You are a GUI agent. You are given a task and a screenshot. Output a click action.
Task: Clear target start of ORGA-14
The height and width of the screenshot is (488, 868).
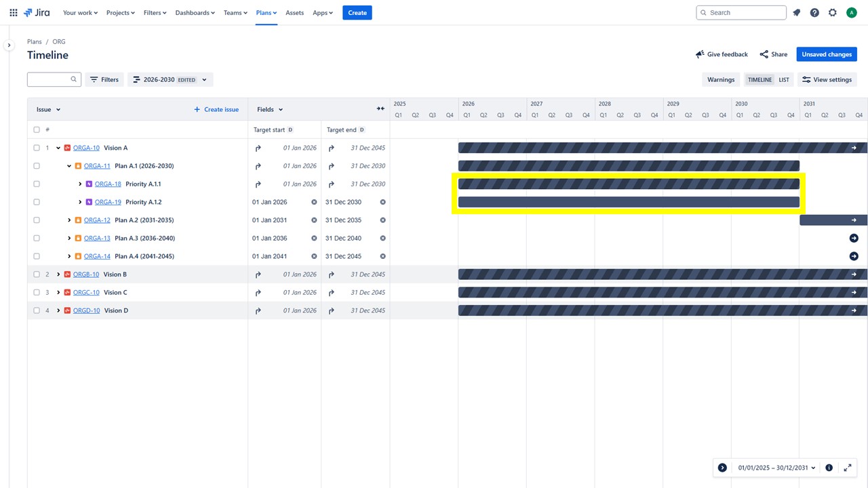point(314,256)
